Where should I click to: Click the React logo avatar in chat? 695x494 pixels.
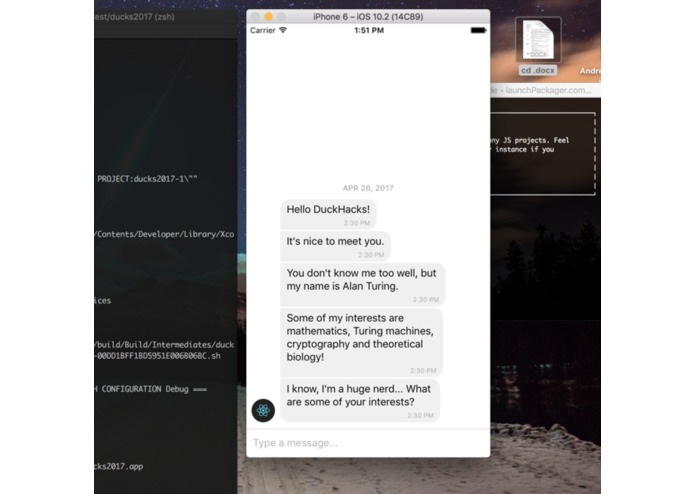pos(263,410)
